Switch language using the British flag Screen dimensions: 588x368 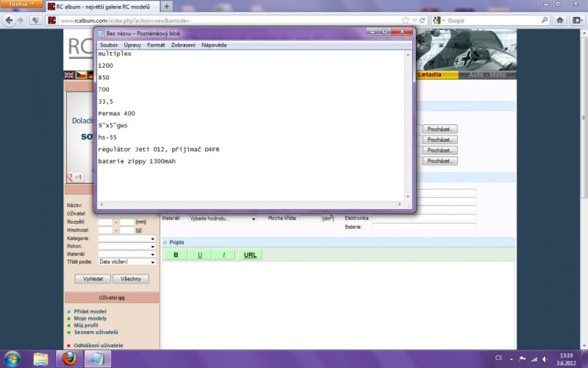pos(69,75)
